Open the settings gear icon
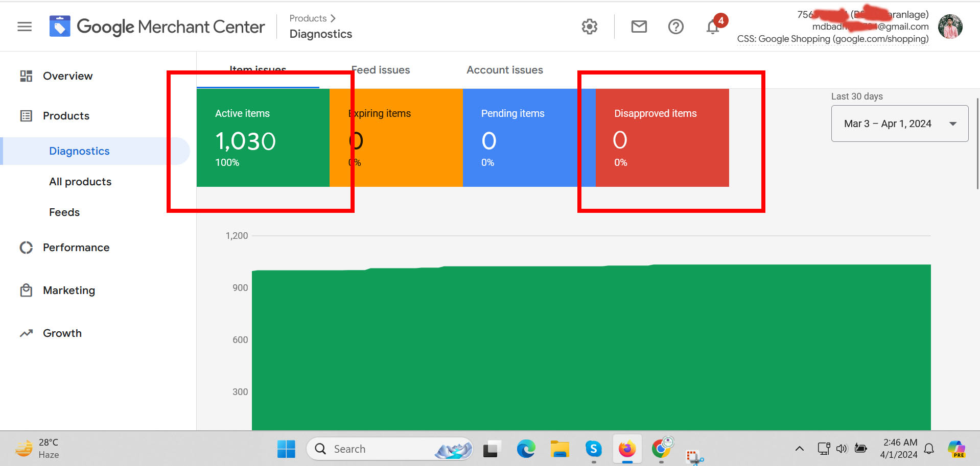Screen dimensions: 980x466 [x=590, y=27]
